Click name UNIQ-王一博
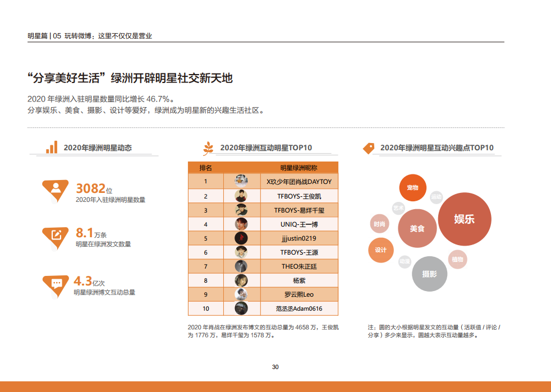551x392 pixels. coord(299,224)
